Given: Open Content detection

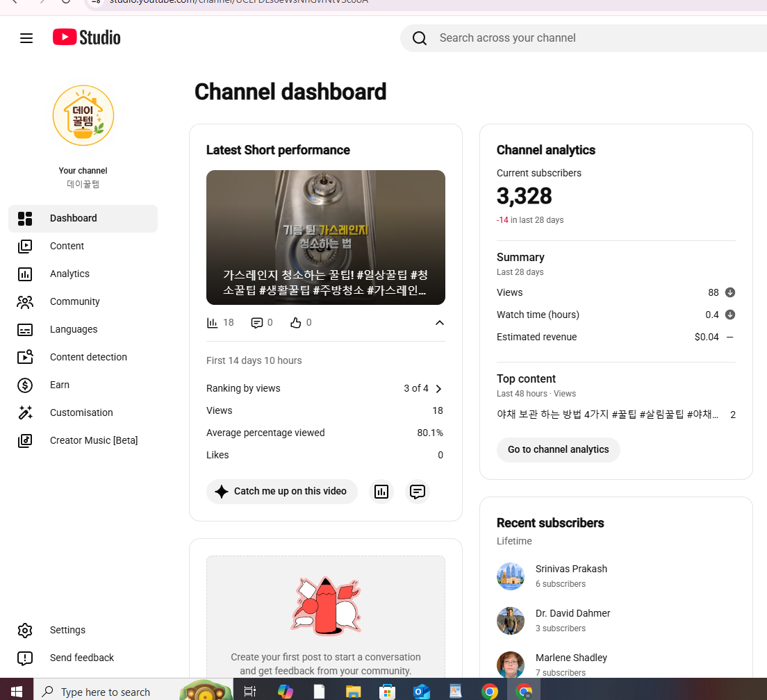Looking at the screenshot, I should [x=83, y=358].
